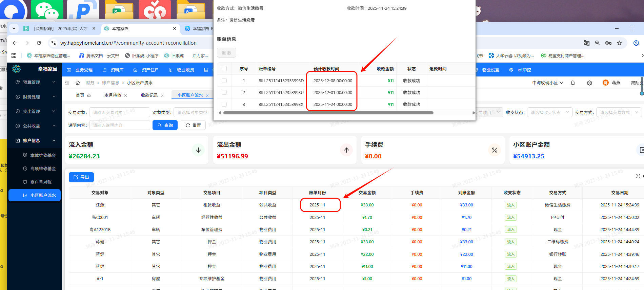This screenshot has height=290, width=644.
Task: Check the row 1 bill checkbox
Action: click(x=224, y=81)
